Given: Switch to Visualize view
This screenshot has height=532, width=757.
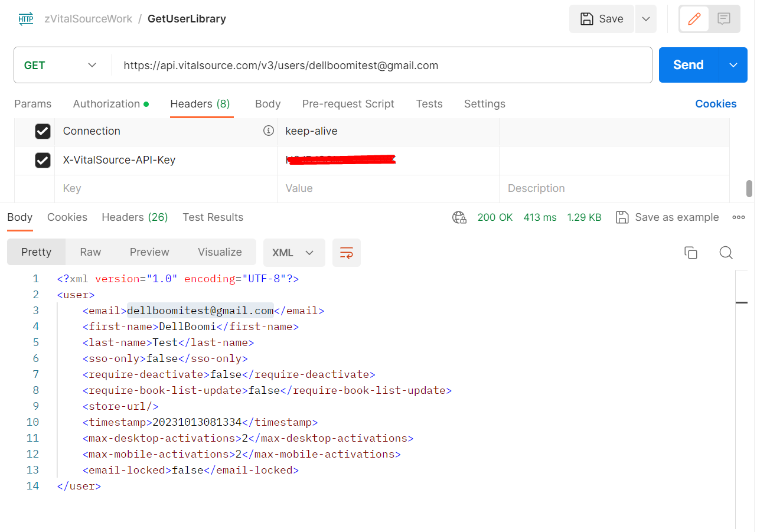Looking at the screenshot, I should pos(220,252).
